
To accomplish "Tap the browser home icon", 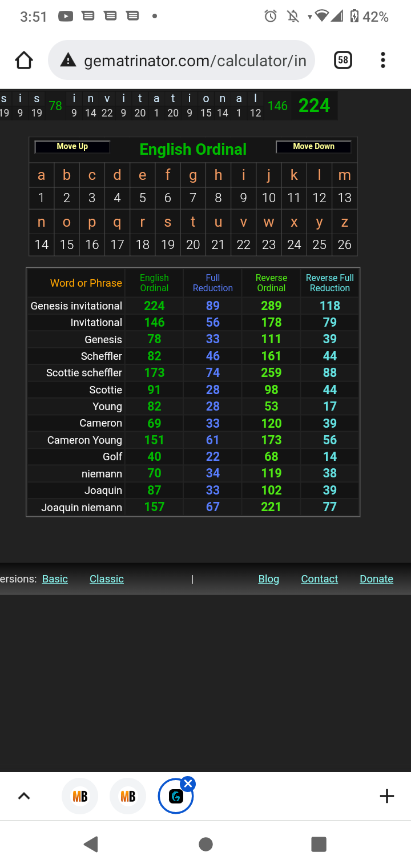I will [x=24, y=60].
